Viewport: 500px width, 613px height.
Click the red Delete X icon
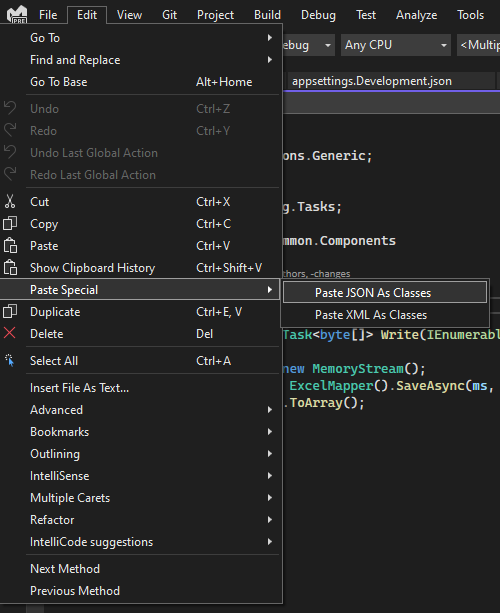(x=9, y=333)
